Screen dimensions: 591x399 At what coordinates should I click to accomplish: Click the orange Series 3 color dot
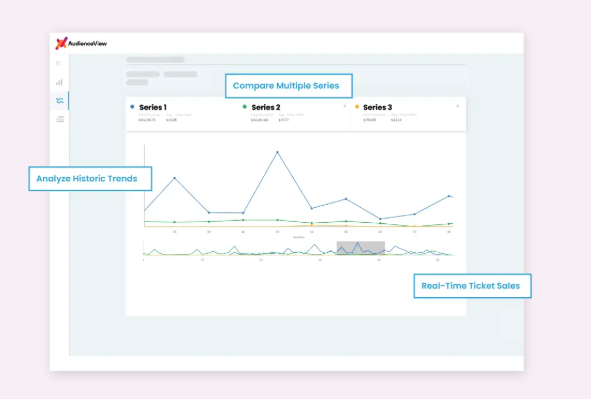point(357,107)
